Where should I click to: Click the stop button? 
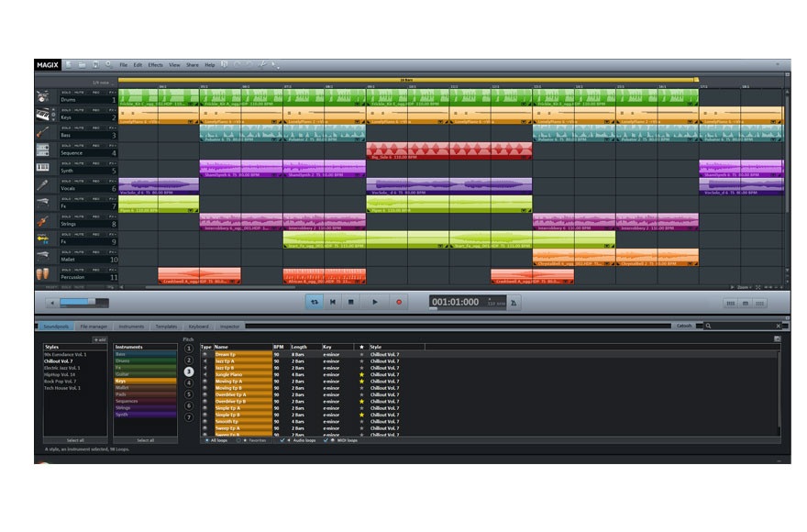[351, 303]
